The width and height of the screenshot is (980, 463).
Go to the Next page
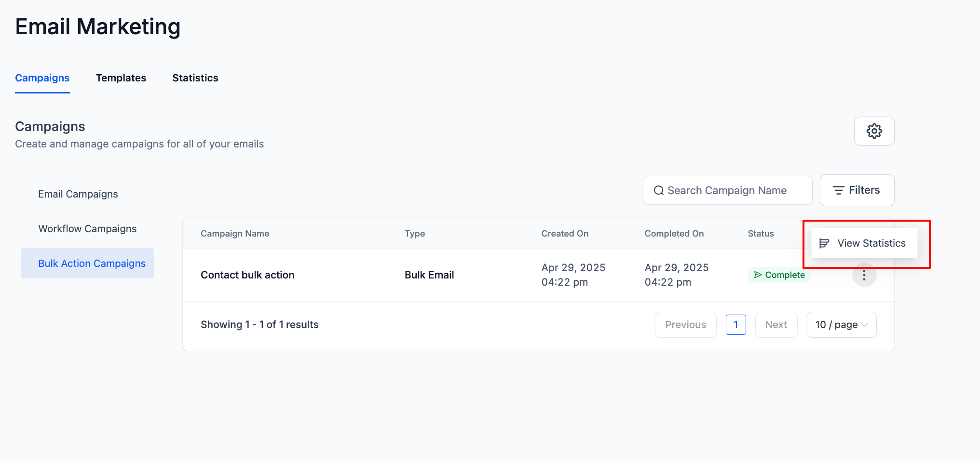pyautogui.click(x=776, y=325)
